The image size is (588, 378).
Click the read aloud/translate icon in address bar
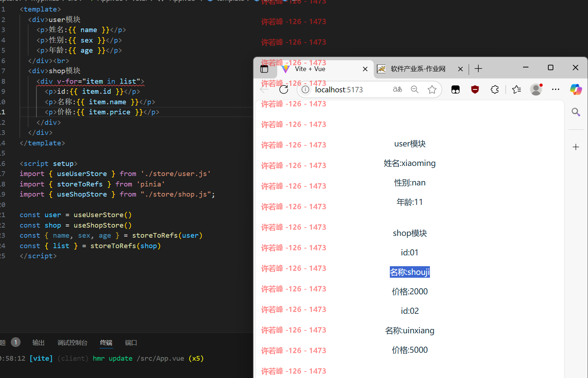pos(397,89)
